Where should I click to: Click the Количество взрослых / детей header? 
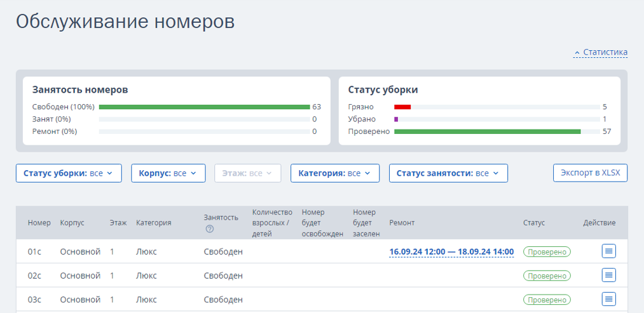pos(272,223)
